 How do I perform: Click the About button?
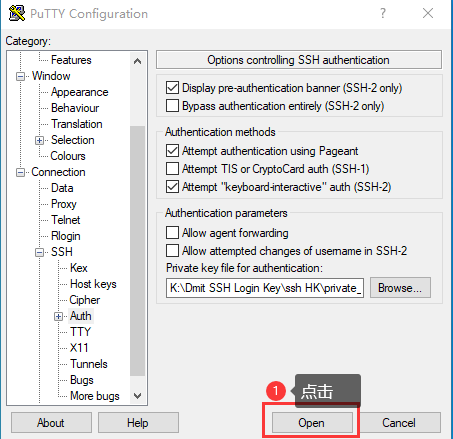(x=51, y=423)
